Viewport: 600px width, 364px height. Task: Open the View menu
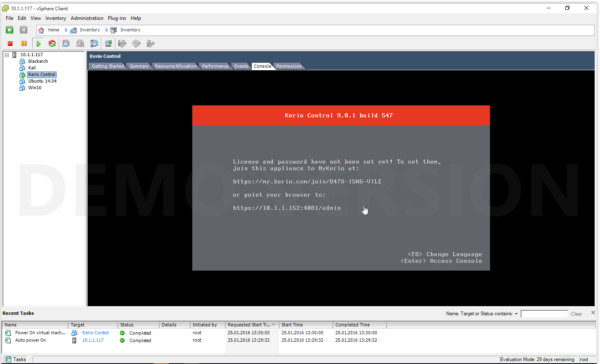(36, 18)
